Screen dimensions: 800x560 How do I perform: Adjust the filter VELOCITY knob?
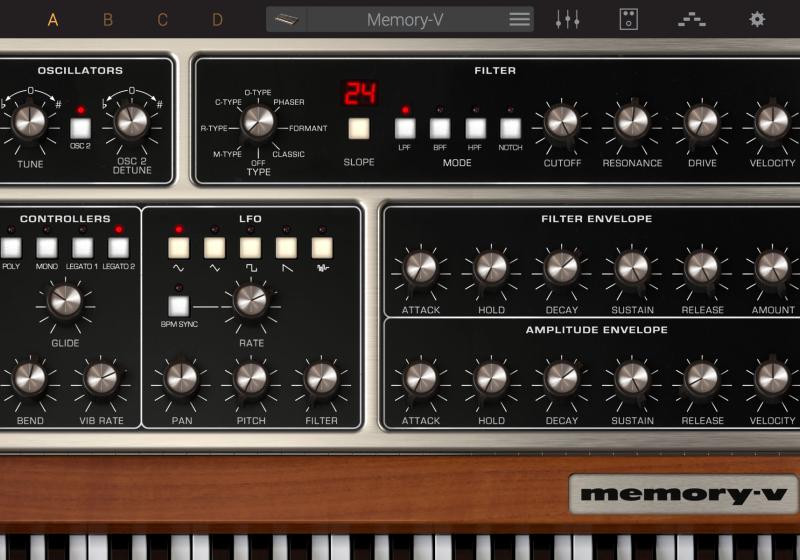point(772,122)
